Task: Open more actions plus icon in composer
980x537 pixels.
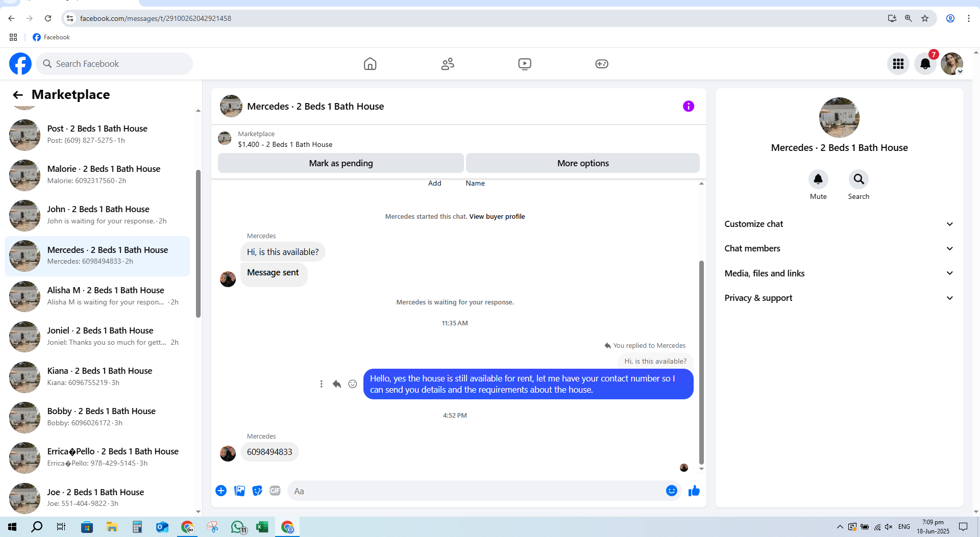Action: pos(221,491)
